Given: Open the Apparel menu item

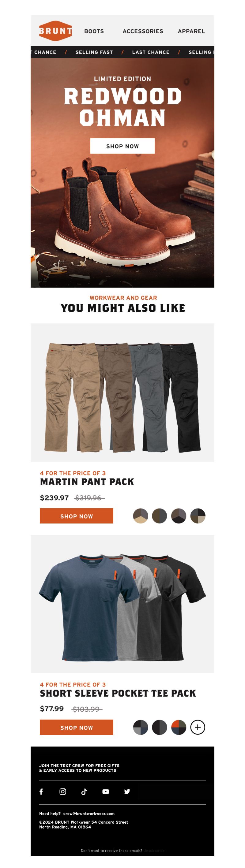Looking at the screenshot, I should [x=191, y=31].
